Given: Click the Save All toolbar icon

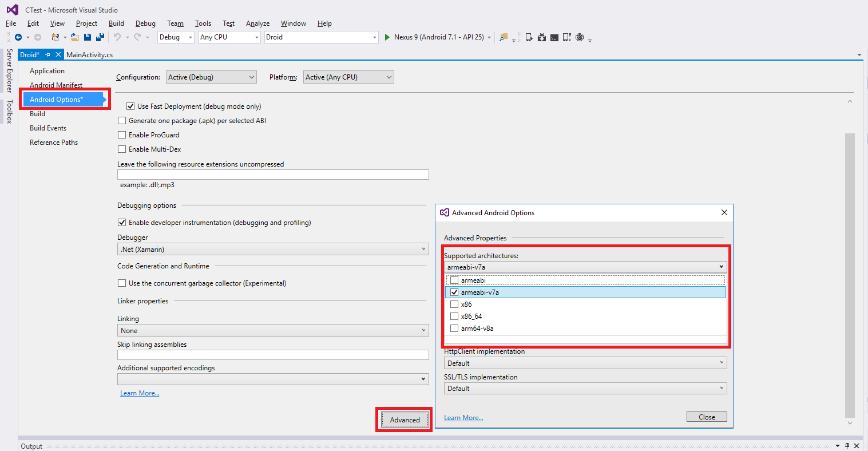Looking at the screenshot, I should pos(100,37).
